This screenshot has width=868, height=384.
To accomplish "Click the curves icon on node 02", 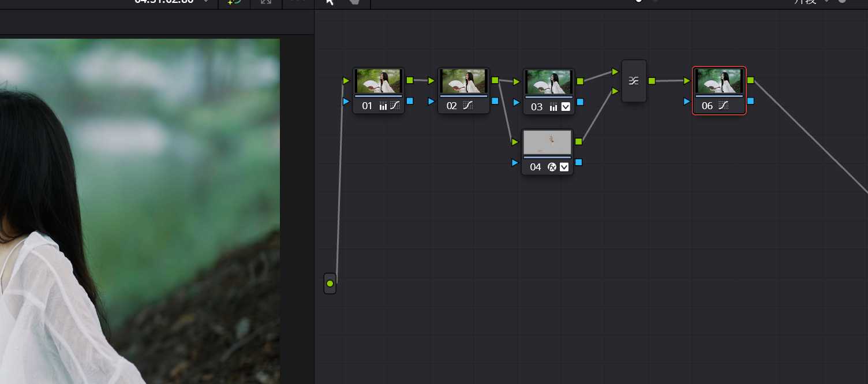I will click(x=467, y=106).
